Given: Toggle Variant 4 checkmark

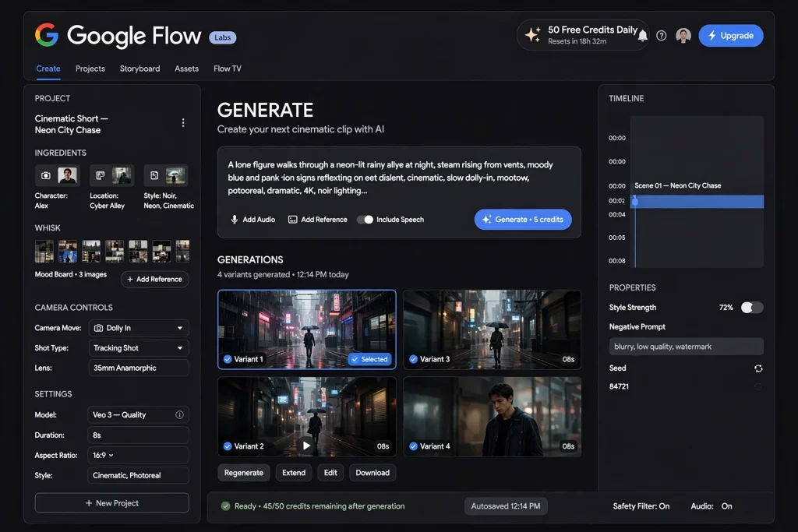Looking at the screenshot, I should pyautogui.click(x=413, y=446).
